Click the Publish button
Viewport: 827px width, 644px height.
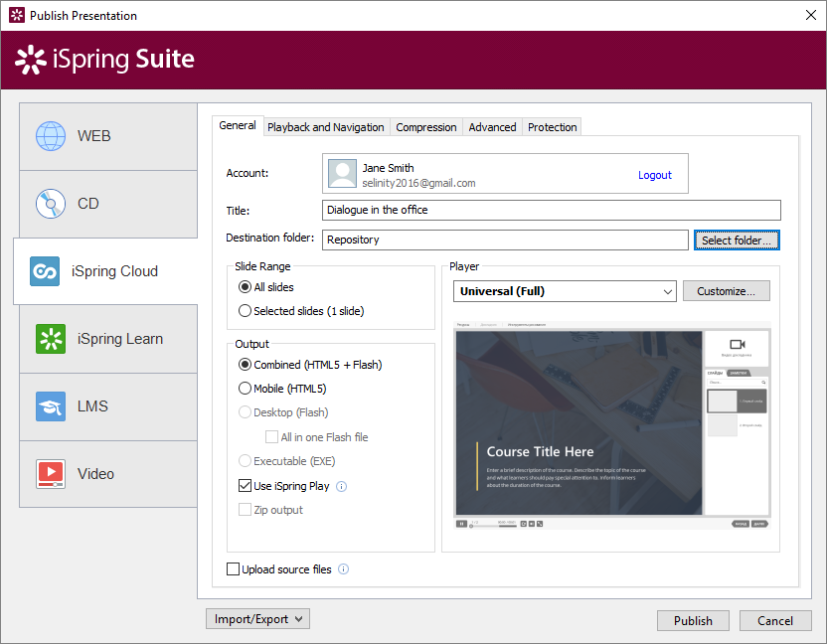pos(693,620)
